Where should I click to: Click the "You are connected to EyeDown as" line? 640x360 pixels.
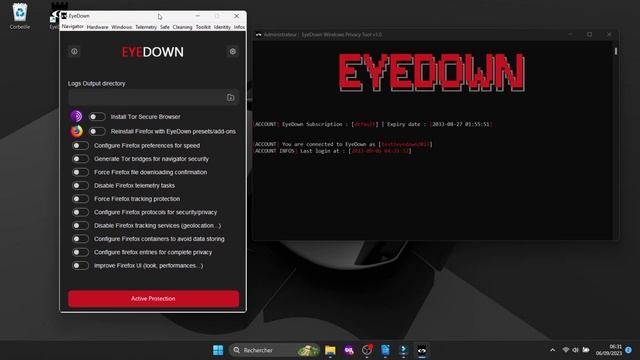pos(343,144)
